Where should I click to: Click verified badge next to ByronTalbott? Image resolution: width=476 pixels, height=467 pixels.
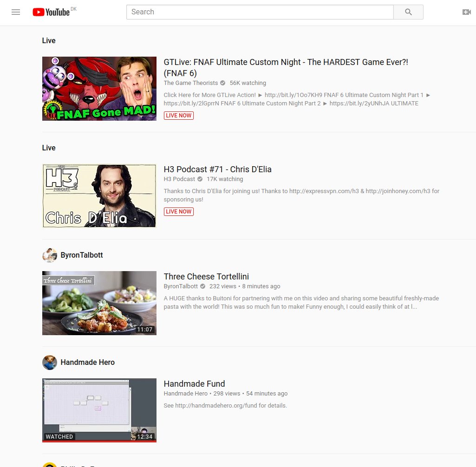[x=203, y=286]
